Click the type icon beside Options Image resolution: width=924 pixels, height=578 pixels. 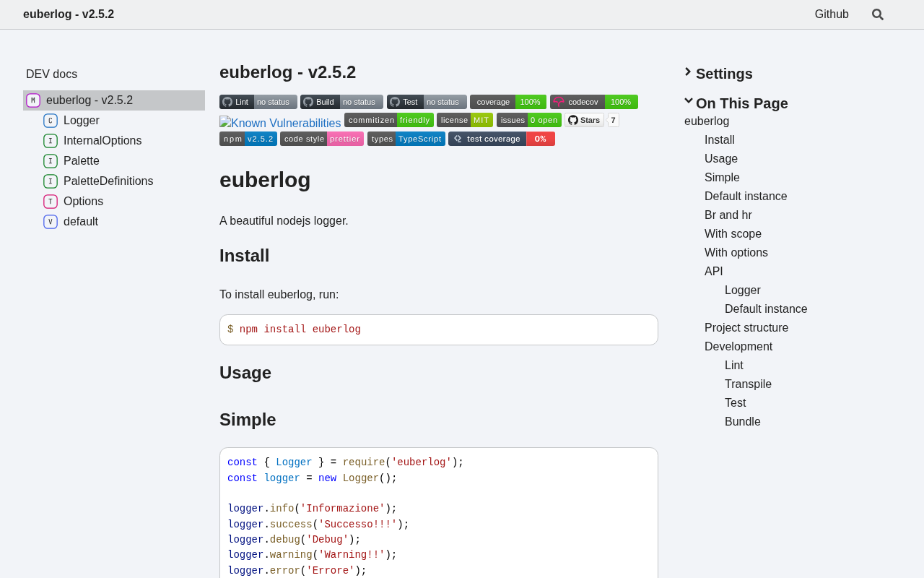point(51,202)
